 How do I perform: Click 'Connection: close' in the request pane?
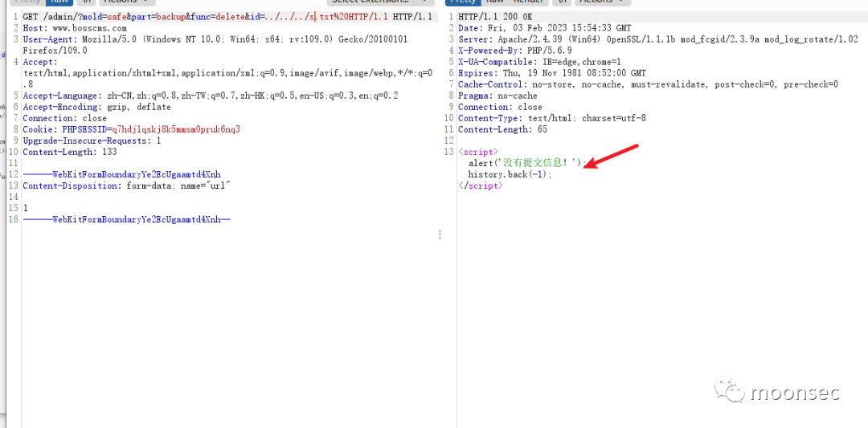pos(65,118)
